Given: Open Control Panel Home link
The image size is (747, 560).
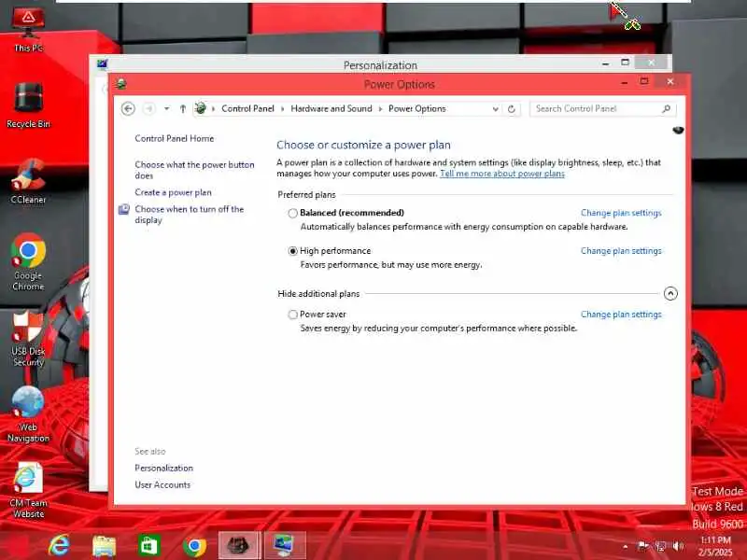Looking at the screenshot, I should [x=175, y=138].
